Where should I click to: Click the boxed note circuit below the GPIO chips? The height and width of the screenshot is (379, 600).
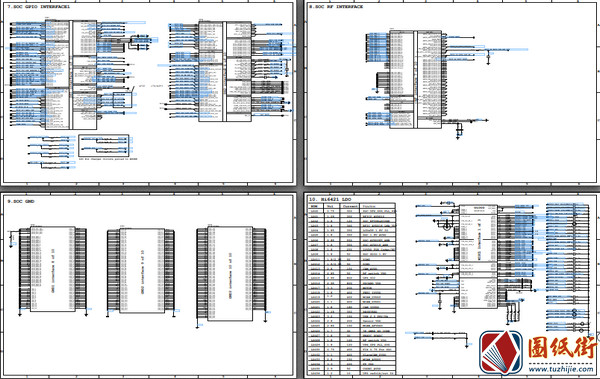(103, 145)
